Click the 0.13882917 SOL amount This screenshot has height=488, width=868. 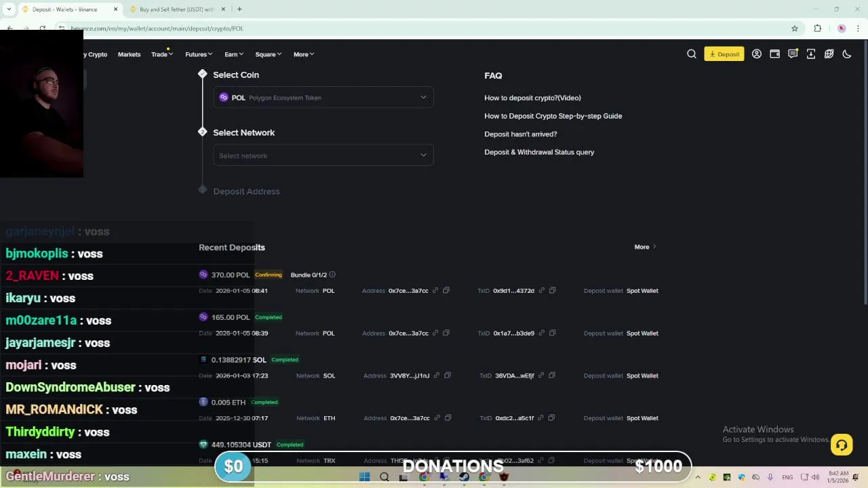click(x=239, y=360)
